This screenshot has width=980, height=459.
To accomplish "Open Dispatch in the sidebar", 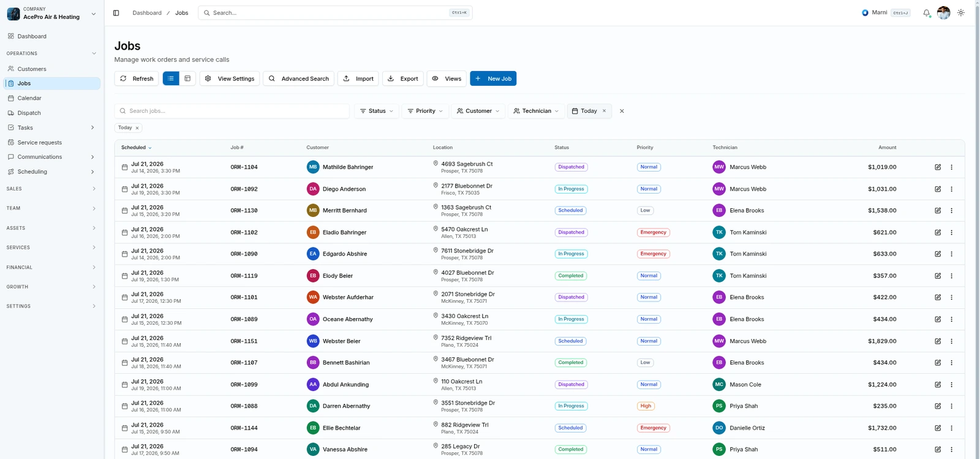I will [52, 113].
